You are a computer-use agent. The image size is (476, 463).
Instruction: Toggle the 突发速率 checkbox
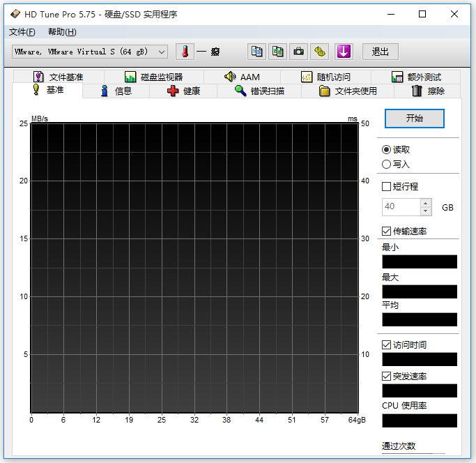coord(387,377)
